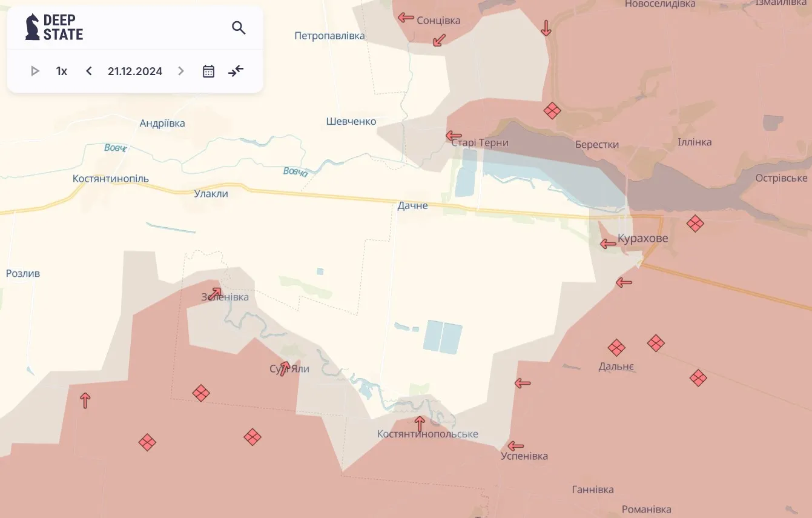812x518 pixels.
Task: Select the Dachne town label
Action: click(412, 205)
